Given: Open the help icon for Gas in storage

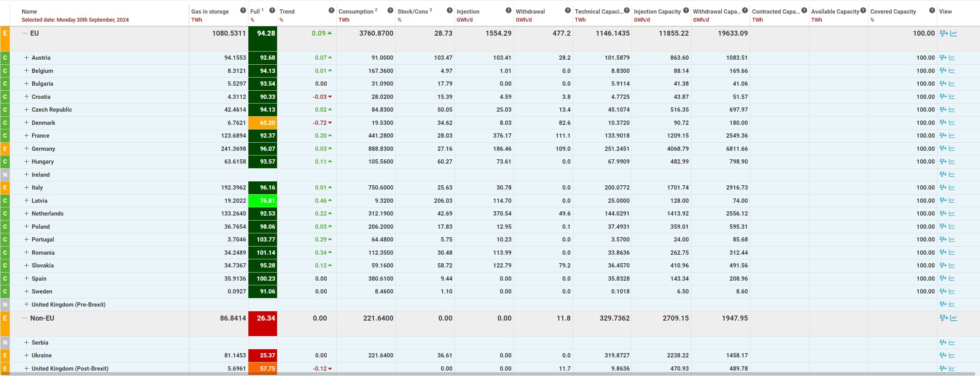Looking at the screenshot, I should pyautogui.click(x=243, y=10).
